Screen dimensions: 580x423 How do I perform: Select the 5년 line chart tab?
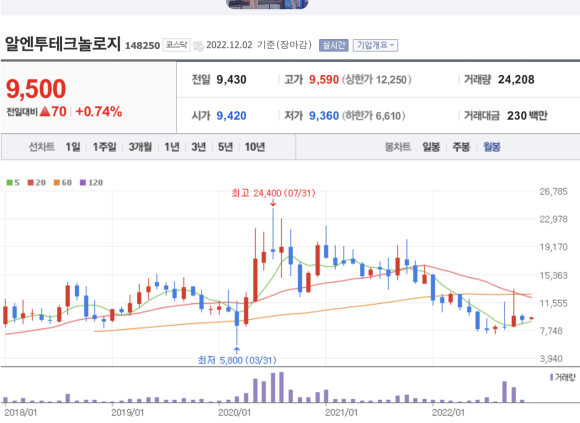(225, 147)
